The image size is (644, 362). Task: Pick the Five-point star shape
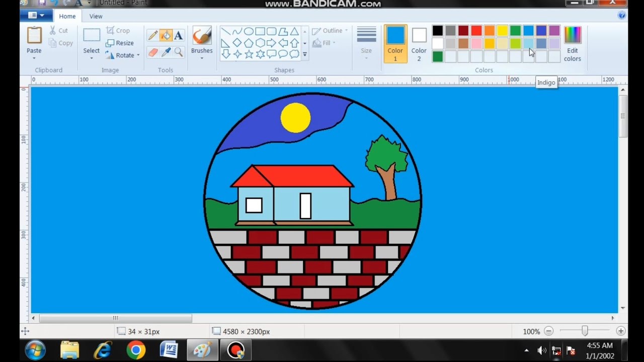click(x=249, y=54)
